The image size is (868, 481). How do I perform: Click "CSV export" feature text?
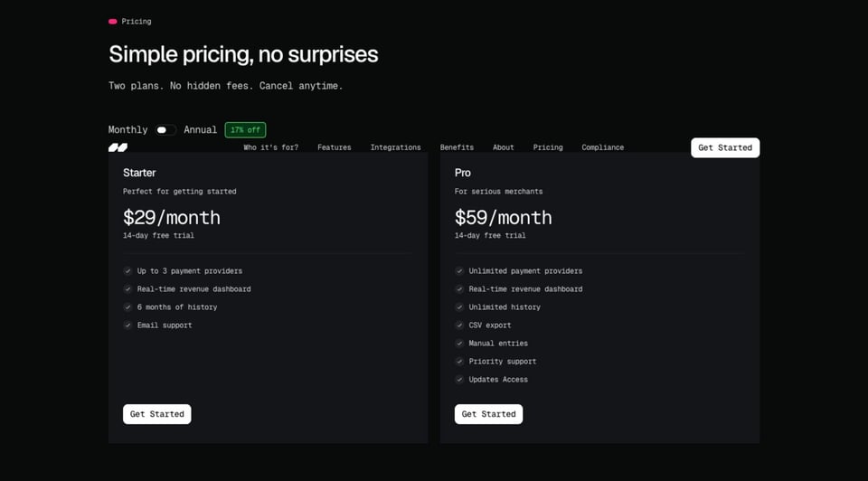[x=490, y=325]
